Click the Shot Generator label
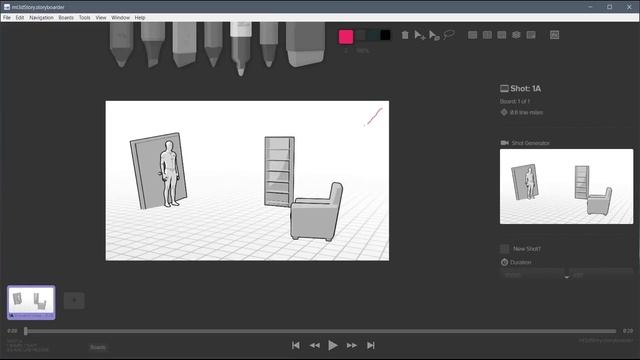This screenshot has height=360, width=640. click(x=531, y=143)
